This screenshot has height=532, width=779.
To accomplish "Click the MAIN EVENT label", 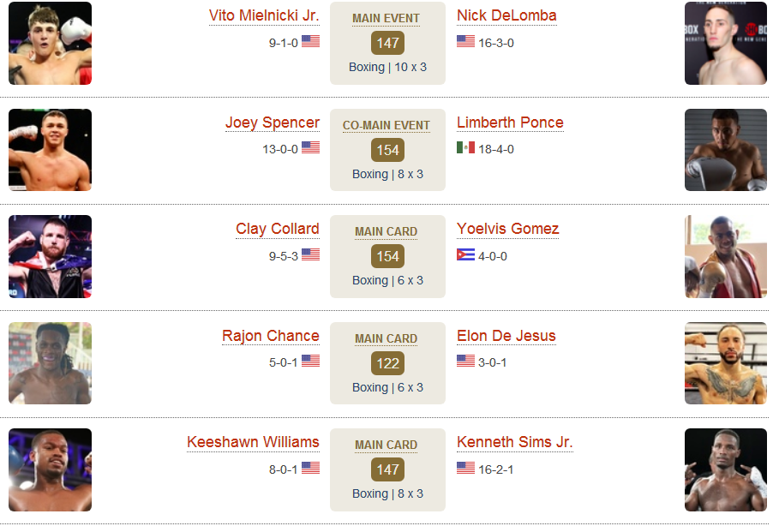I will click(386, 18).
